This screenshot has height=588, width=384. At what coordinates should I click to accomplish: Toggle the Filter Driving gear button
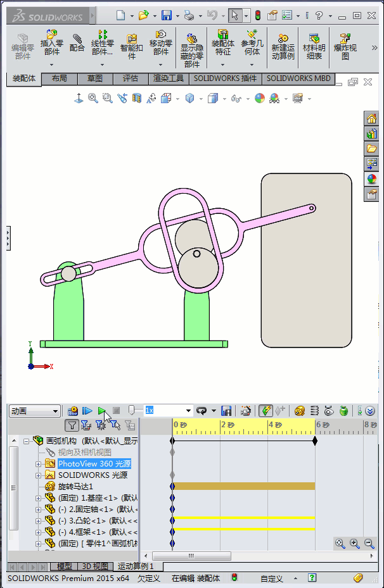tap(101, 425)
